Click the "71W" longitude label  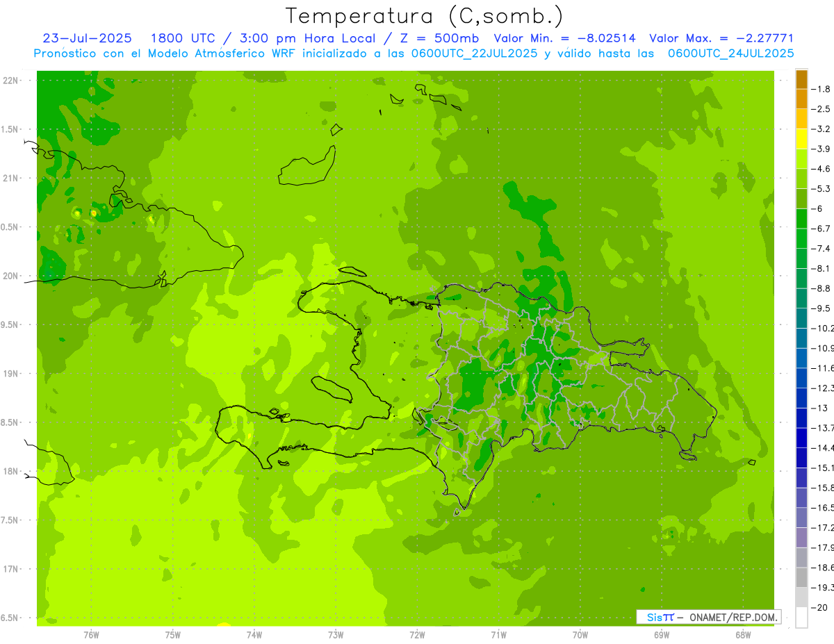(498, 635)
